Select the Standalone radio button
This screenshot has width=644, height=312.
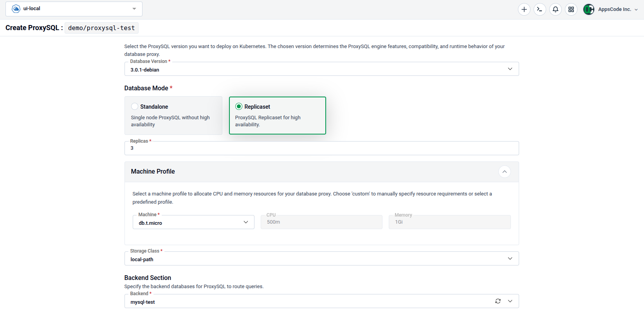(x=135, y=106)
